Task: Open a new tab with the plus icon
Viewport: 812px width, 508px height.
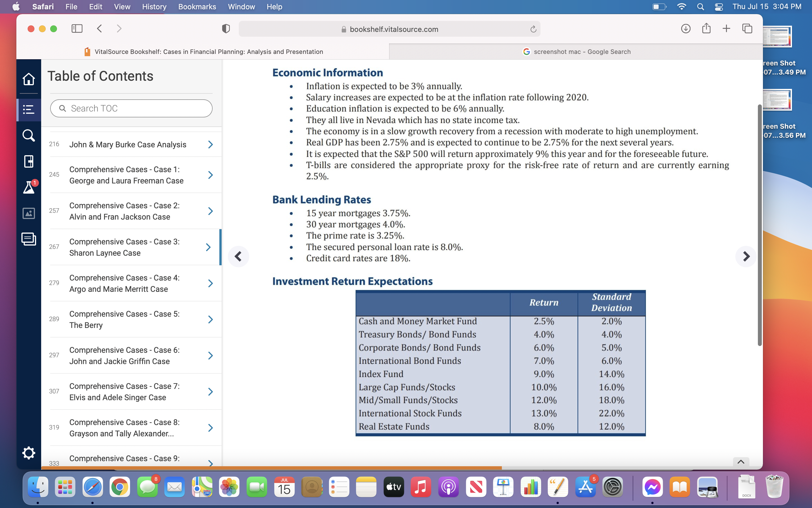Action: (727, 29)
